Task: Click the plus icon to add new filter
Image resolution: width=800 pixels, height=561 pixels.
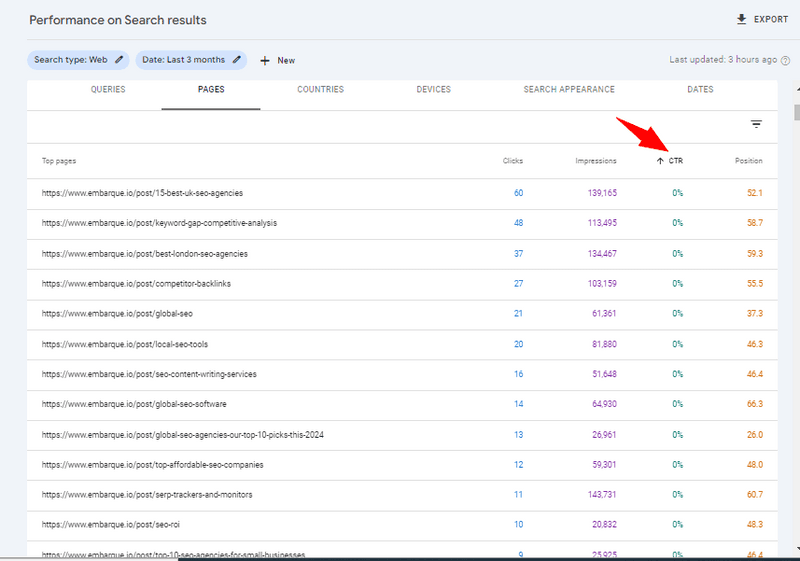Action: (x=265, y=61)
